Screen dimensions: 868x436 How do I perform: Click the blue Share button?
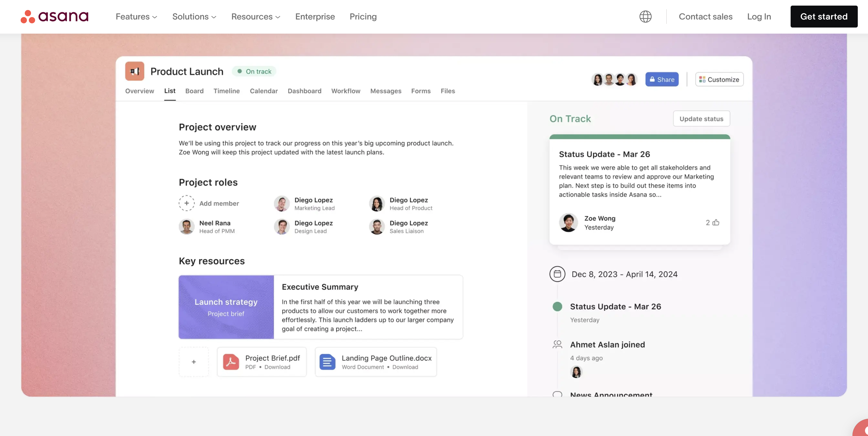tap(662, 80)
